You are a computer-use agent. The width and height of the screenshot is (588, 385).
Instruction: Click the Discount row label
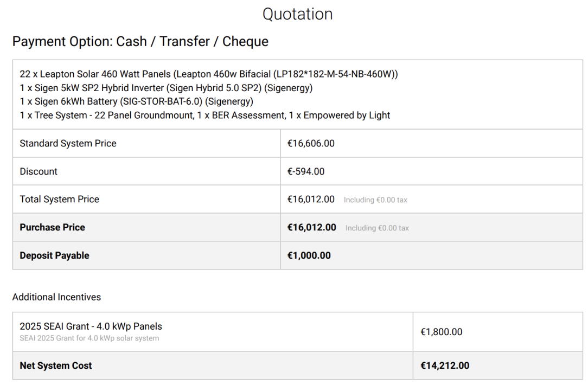[x=39, y=171]
